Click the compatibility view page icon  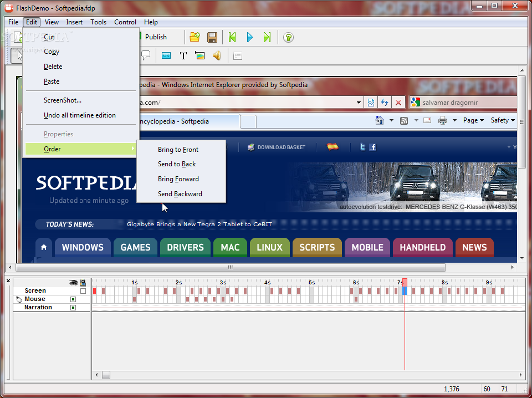pos(371,103)
